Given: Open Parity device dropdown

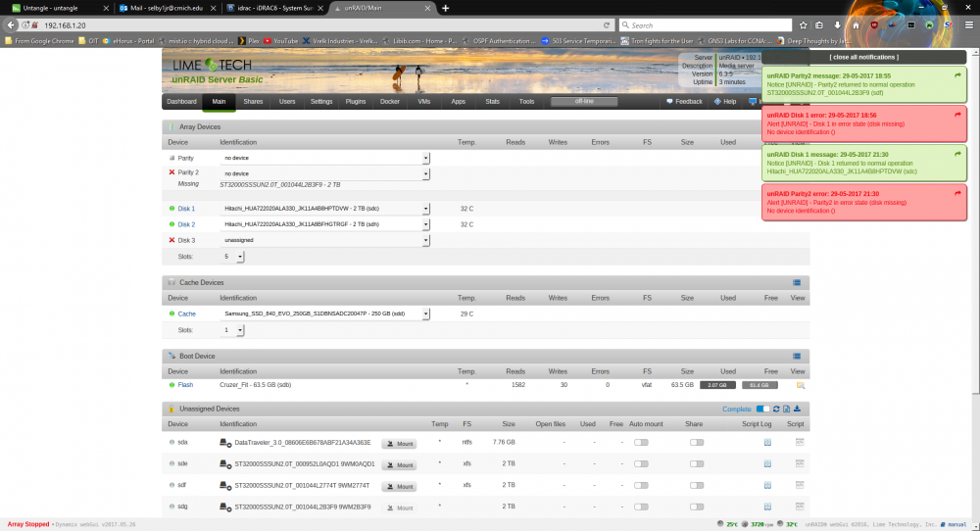Looking at the screenshot, I should tap(324, 158).
